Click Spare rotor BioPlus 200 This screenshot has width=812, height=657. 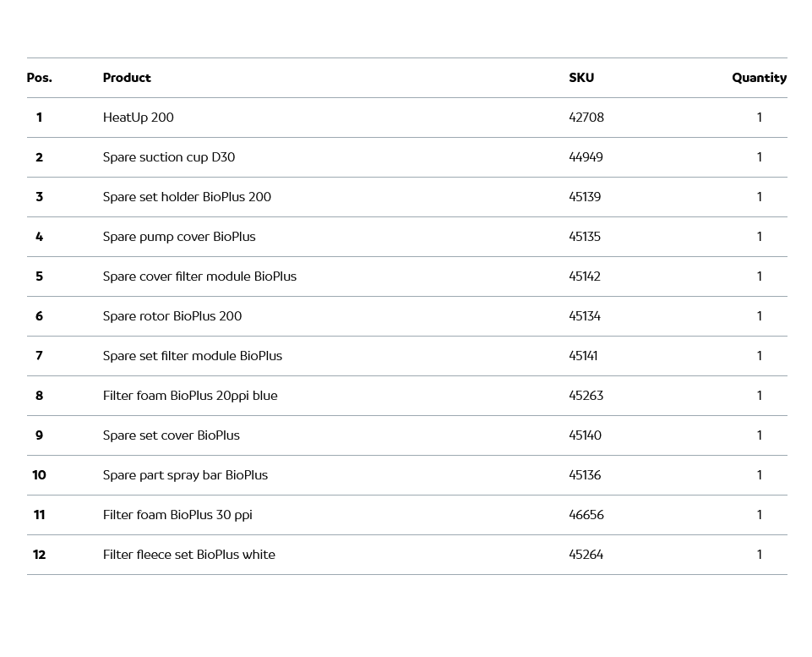pos(172,316)
